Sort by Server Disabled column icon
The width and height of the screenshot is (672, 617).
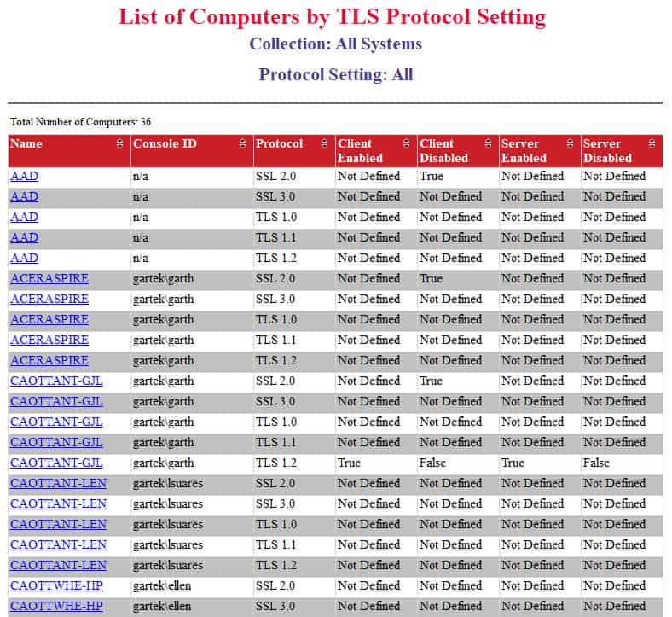click(x=652, y=143)
